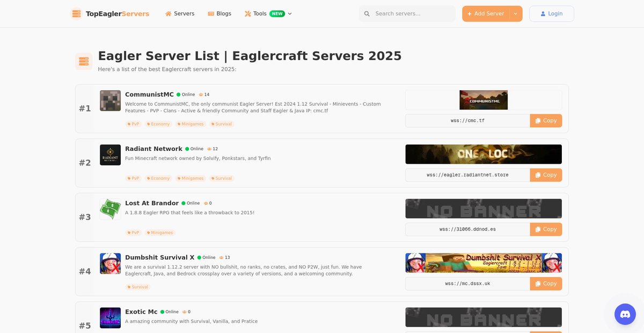Copy the mc.dssx.uk address
Viewport: 644px width, 333px height.
click(x=546, y=284)
